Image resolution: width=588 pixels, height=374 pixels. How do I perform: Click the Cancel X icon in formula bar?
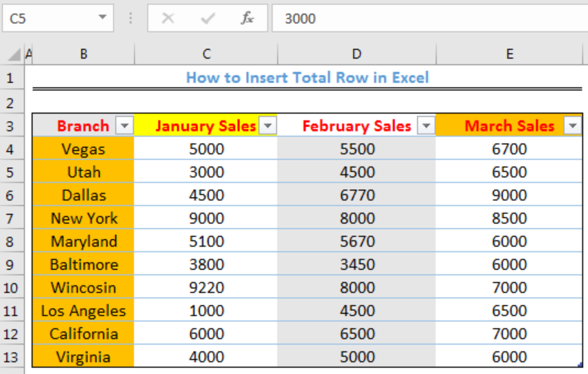[x=167, y=18]
